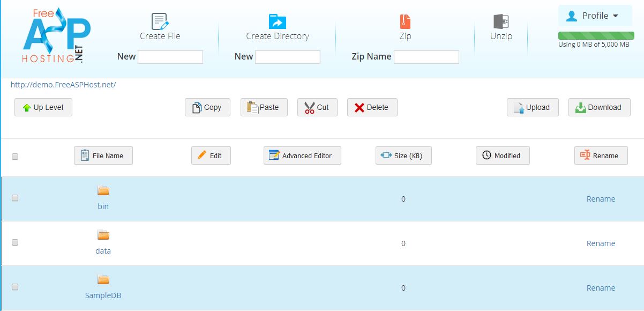Click the Create Directory label
The image size is (644, 311).
point(278,36)
